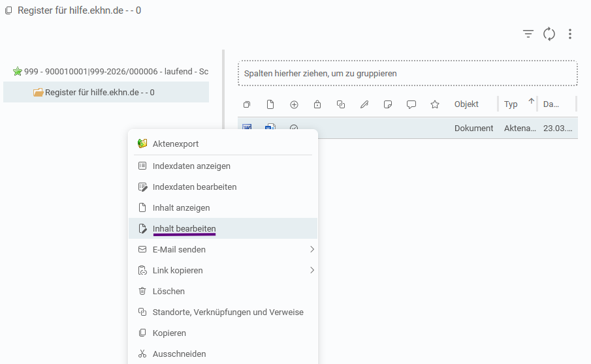
Task: Click the 23.03. date cell
Action: click(558, 128)
